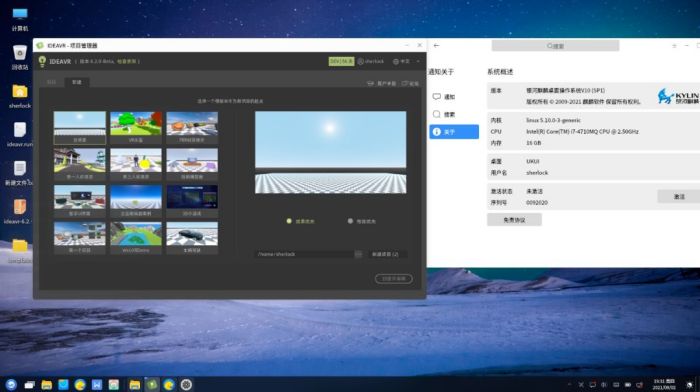Click the project name field
This screenshot has height=392, width=700.
[x=388, y=254]
